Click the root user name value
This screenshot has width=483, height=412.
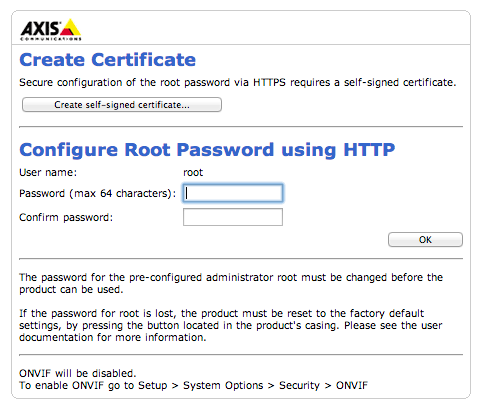pyautogui.click(x=193, y=172)
